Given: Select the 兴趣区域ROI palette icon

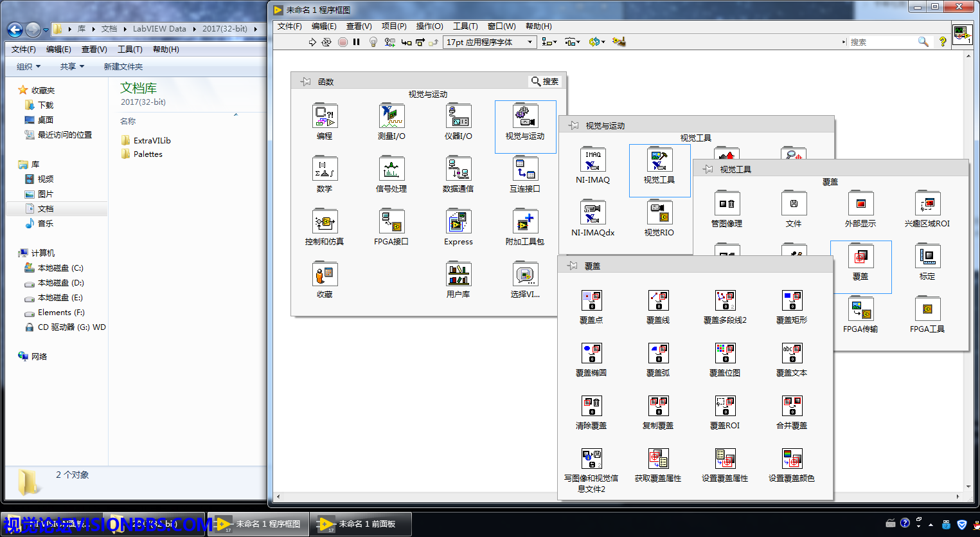Looking at the screenshot, I should point(927,205).
